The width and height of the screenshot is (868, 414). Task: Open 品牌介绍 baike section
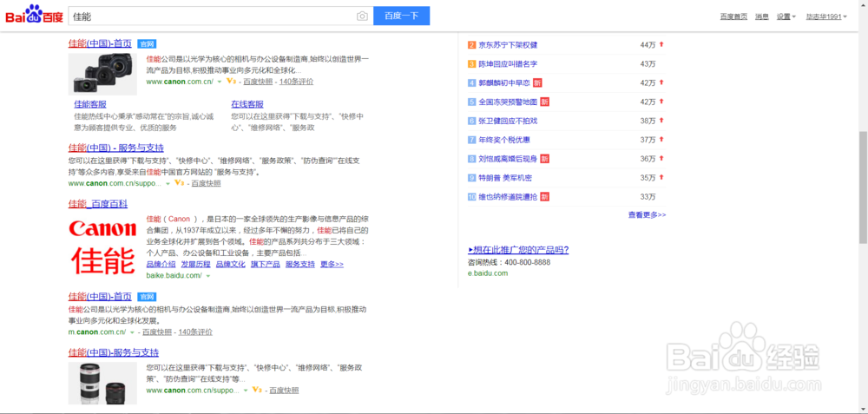coord(161,264)
